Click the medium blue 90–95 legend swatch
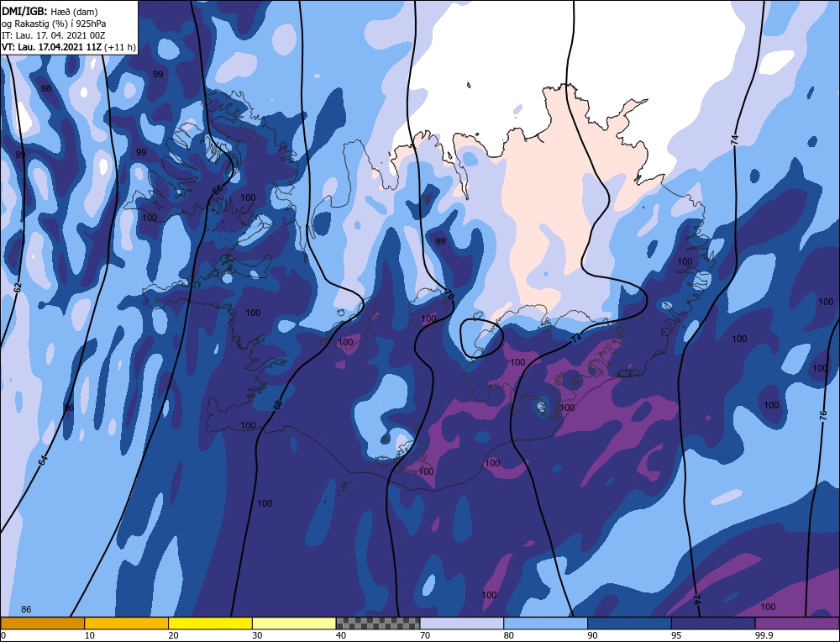 [x=629, y=624]
